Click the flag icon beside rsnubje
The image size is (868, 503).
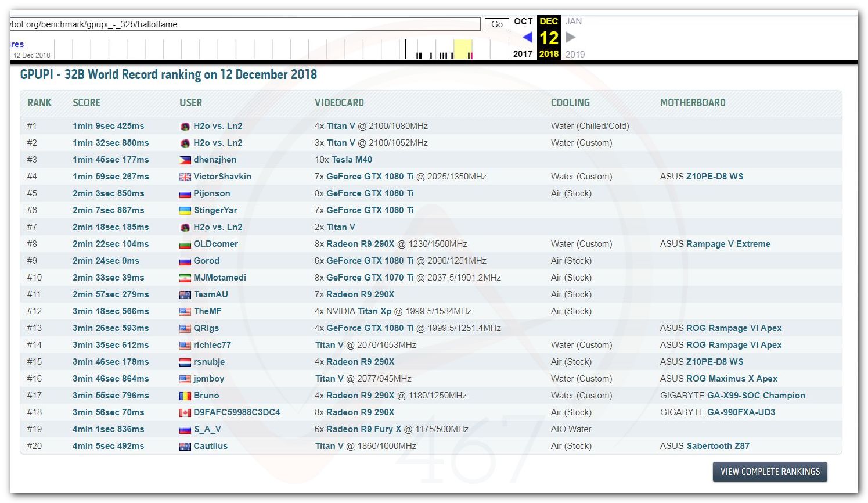pos(185,362)
